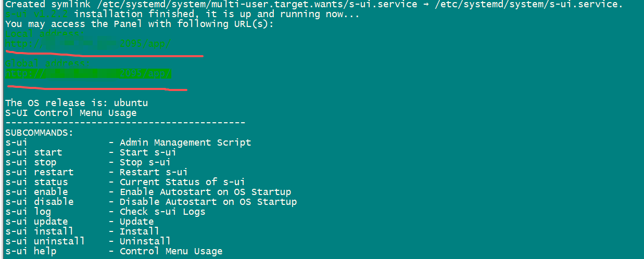
Task: Click the 'Current Status of s-ui' description
Action: pyautogui.click(x=182, y=182)
